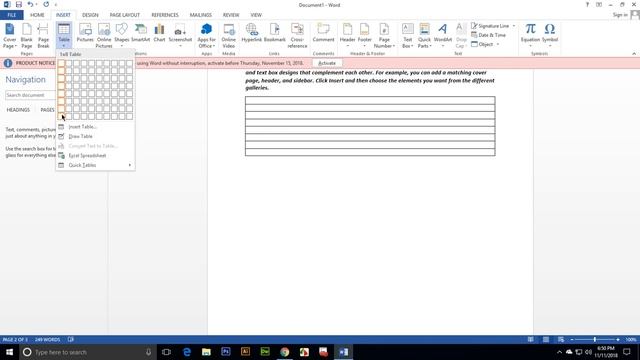The width and height of the screenshot is (640, 360).
Task: Open Page Number options
Action: [384, 36]
